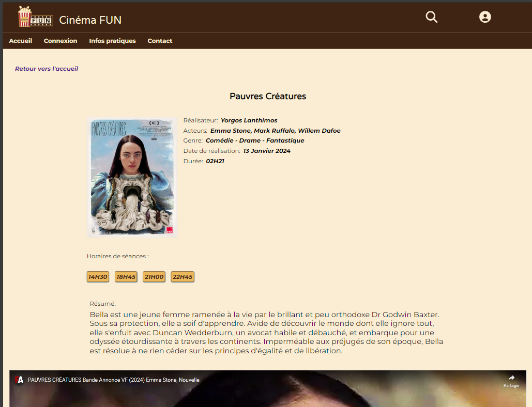Open the Connexion menu item
532x407 pixels.
[60, 41]
